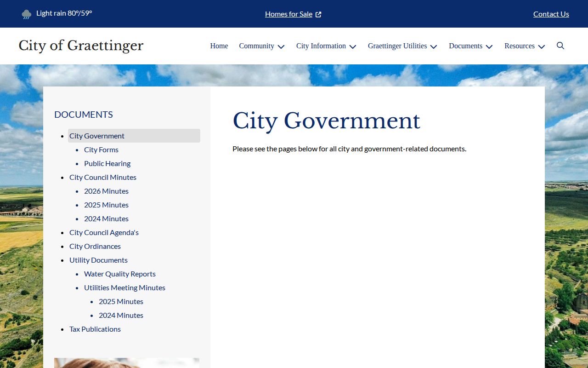Click the rain cloud weather icon
588x368 pixels.
pyautogui.click(x=27, y=14)
